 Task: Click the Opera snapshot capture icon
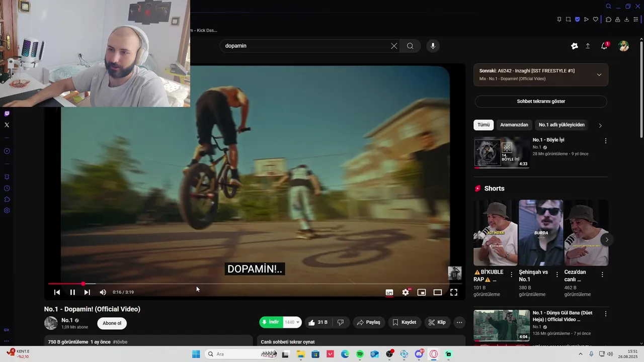pos(568,20)
